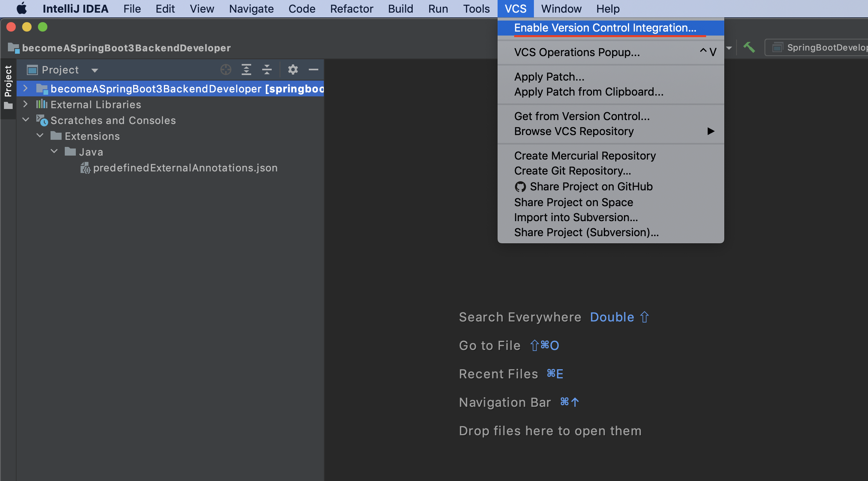Open the Apple menu

coord(22,8)
